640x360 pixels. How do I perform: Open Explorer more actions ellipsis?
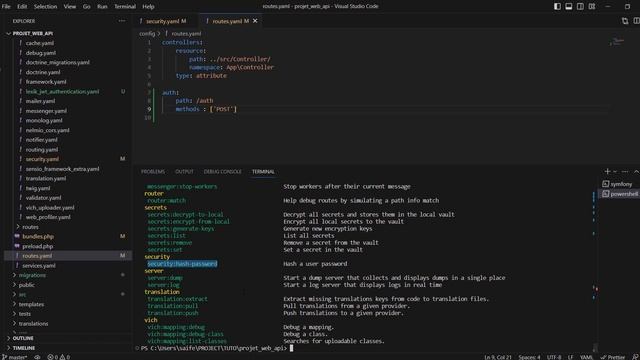pyautogui.click(x=122, y=21)
